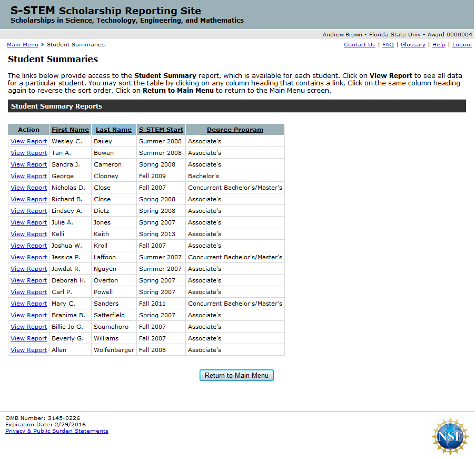View Report for Joshua W. Kroll
The width and height of the screenshot is (476, 459).
pos(28,246)
